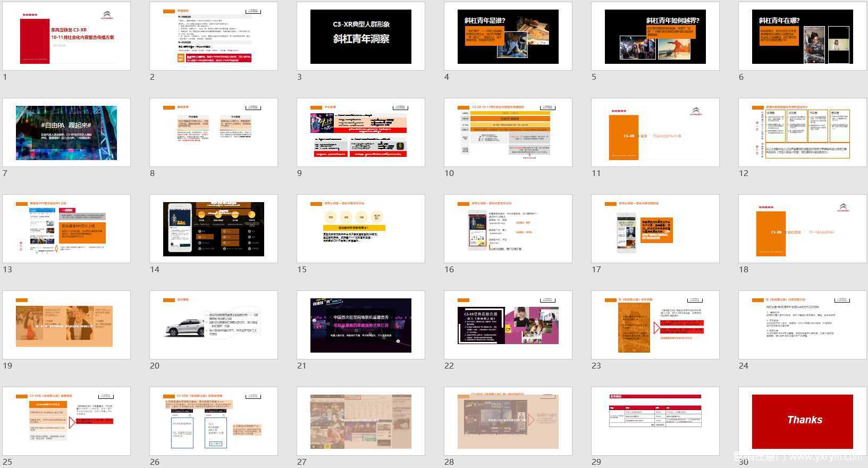Select slide 9 thumbnail
Screen dimensions: 868x468
(361, 132)
